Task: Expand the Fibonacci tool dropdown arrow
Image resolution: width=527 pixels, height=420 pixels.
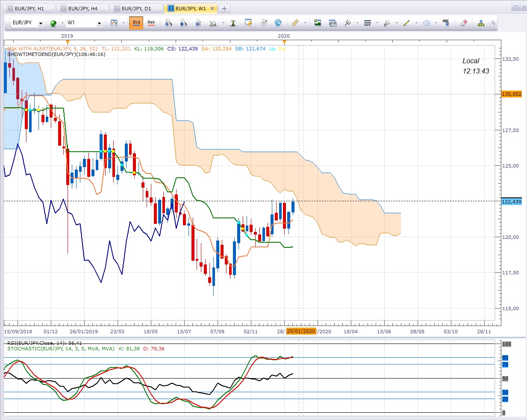Action: (377, 23)
